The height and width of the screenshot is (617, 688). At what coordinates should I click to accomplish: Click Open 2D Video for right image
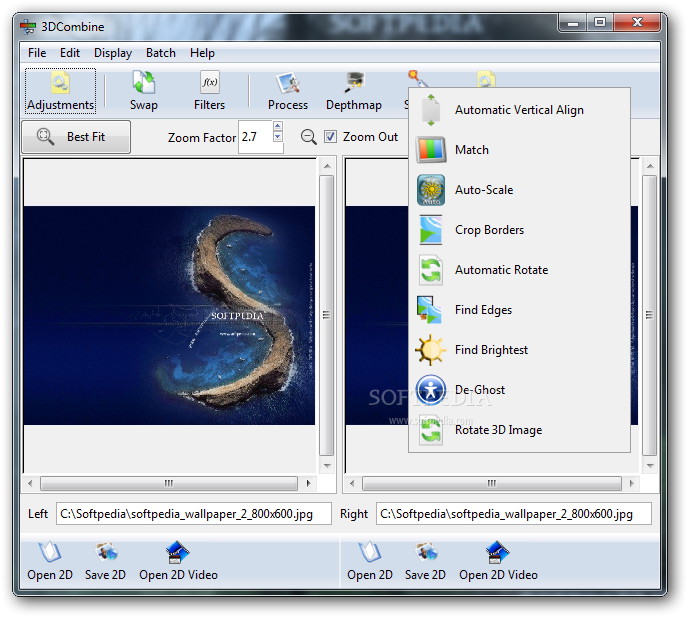coord(498,562)
